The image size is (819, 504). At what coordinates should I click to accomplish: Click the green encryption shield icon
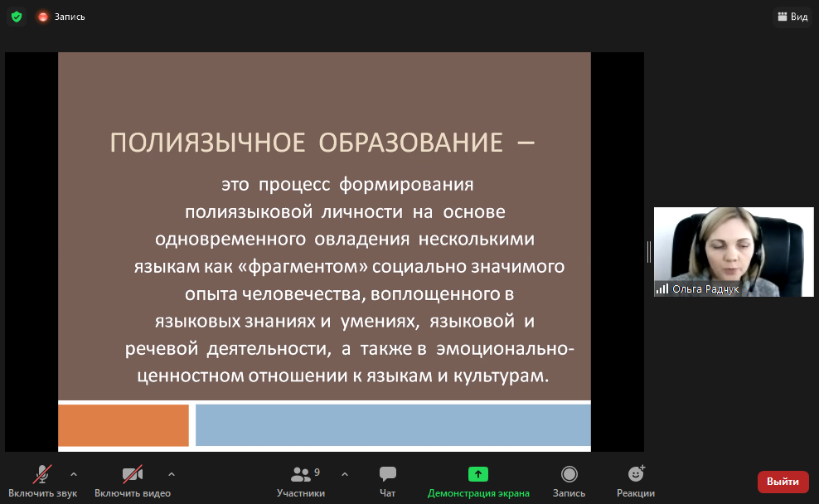coord(17,17)
